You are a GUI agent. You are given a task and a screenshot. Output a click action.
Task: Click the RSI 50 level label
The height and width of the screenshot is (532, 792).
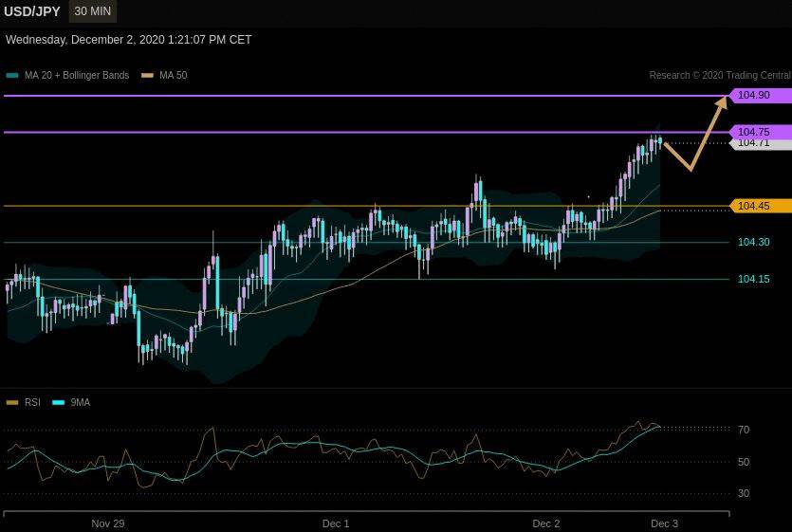click(744, 462)
